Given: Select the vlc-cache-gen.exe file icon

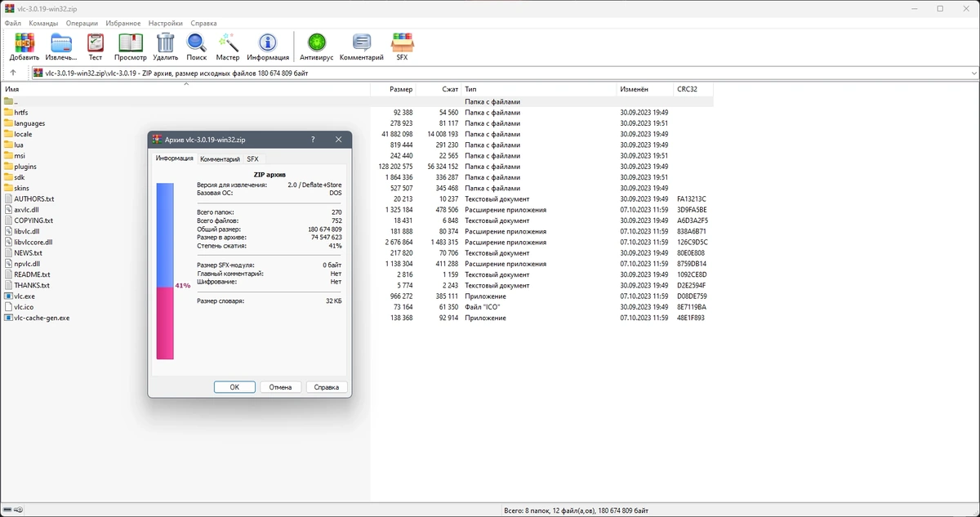Looking at the screenshot, I should [8, 318].
